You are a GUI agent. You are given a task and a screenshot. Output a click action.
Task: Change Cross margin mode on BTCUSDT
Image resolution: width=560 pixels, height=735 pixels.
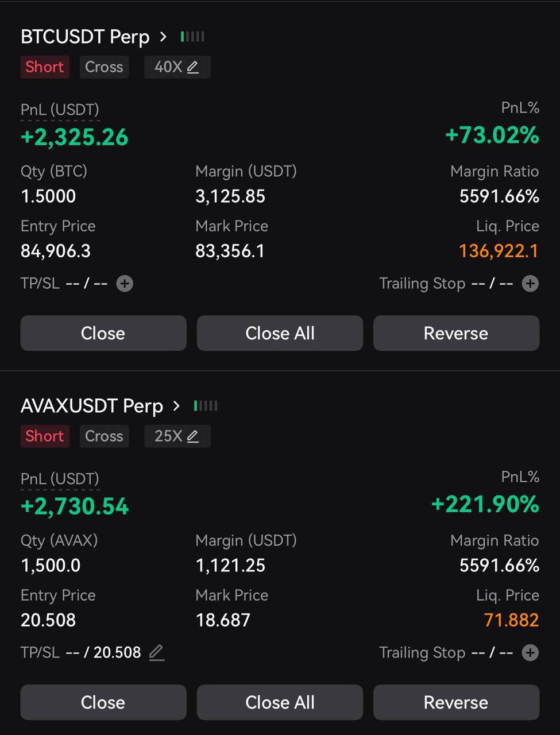pyautogui.click(x=104, y=67)
